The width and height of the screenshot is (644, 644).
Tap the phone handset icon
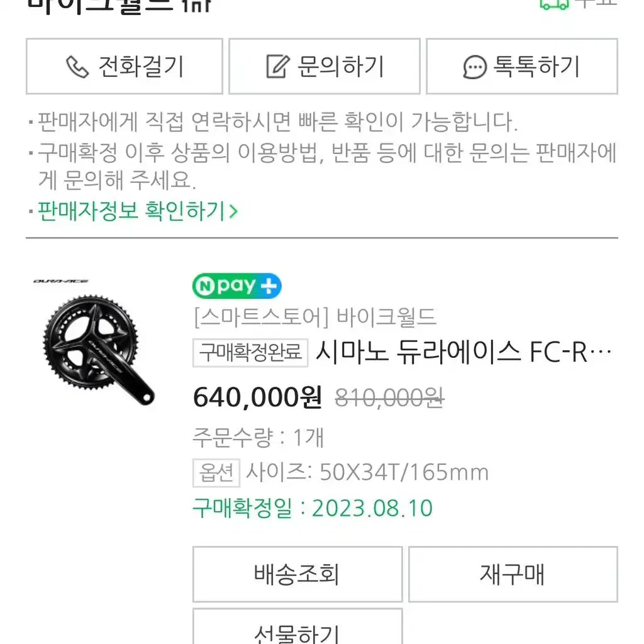pyautogui.click(x=77, y=67)
